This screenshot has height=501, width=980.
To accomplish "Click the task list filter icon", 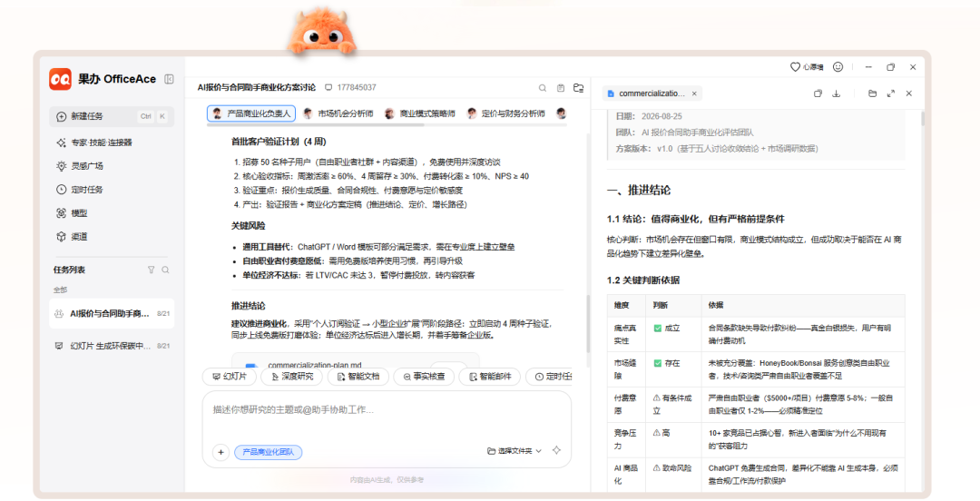I will (152, 270).
